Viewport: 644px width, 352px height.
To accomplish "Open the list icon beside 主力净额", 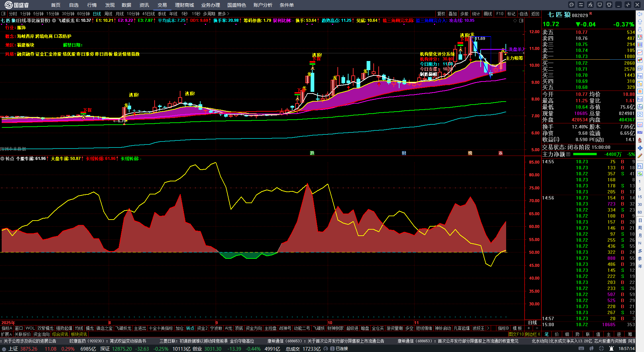I will click(568, 154).
